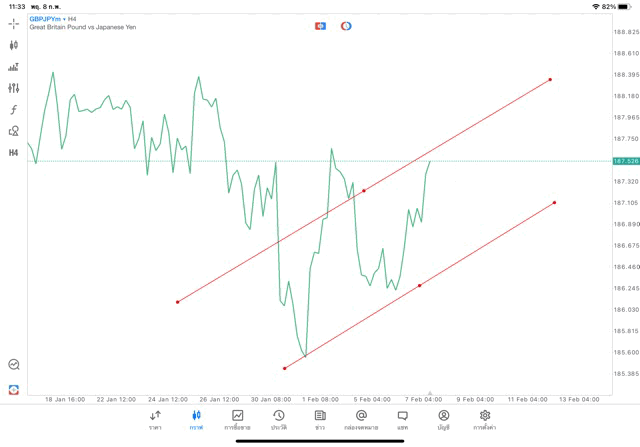The height and width of the screenshot is (447, 640).
Task: Select upper red trendline's right endpoint
Action: (550, 79)
